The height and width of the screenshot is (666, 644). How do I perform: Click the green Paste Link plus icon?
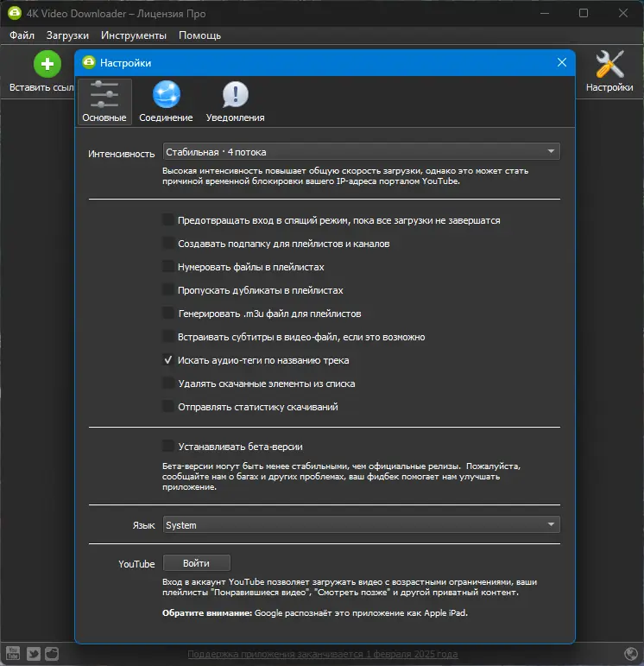(47, 64)
